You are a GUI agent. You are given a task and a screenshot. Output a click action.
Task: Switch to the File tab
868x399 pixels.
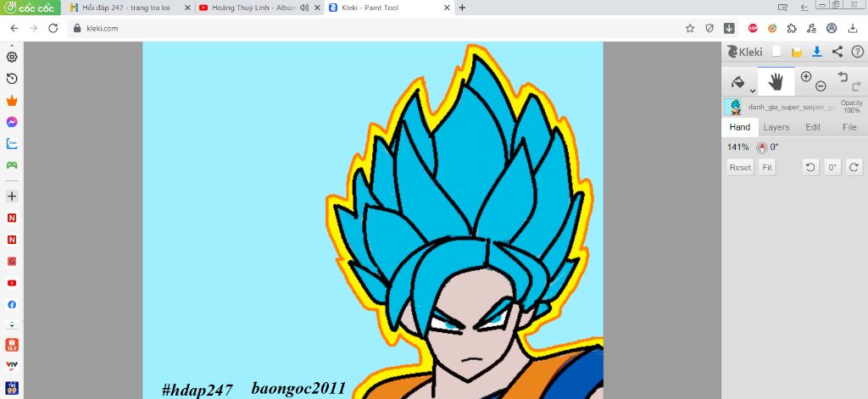point(849,127)
